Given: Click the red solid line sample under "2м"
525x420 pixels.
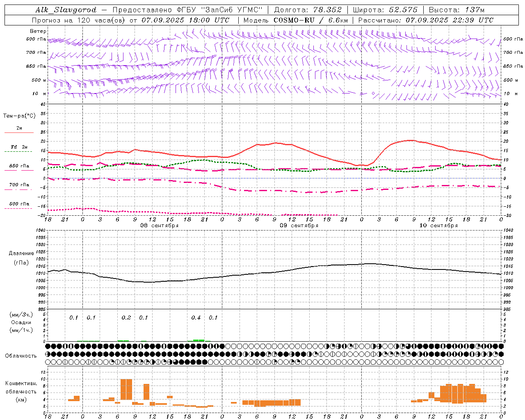Looking at the screenshot, I should click(19, 133).
